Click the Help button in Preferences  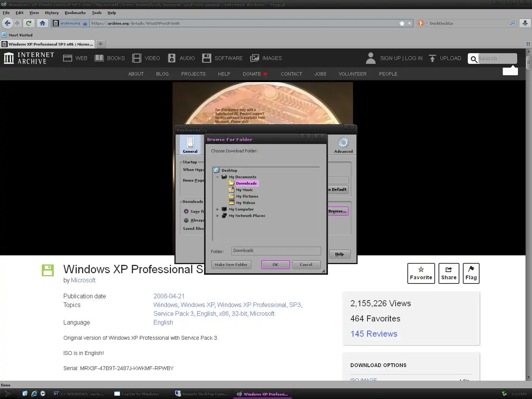(x=339, y=254)
